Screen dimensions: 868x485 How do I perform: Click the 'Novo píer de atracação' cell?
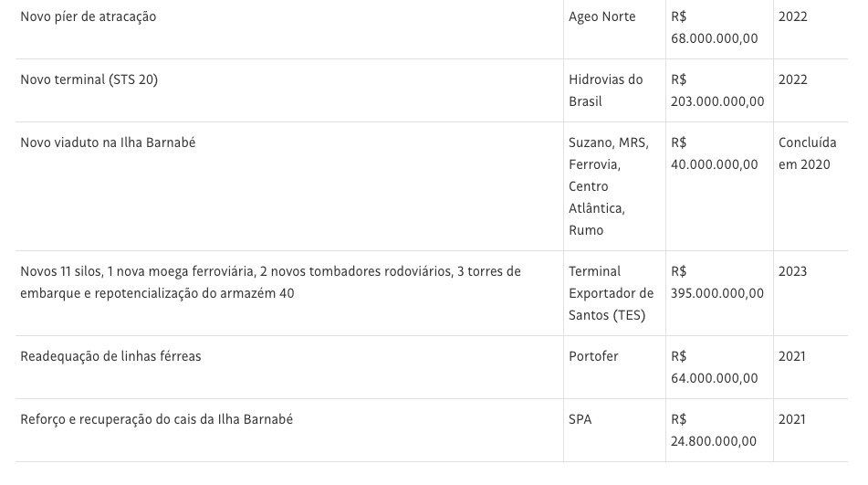pos(89,16)
